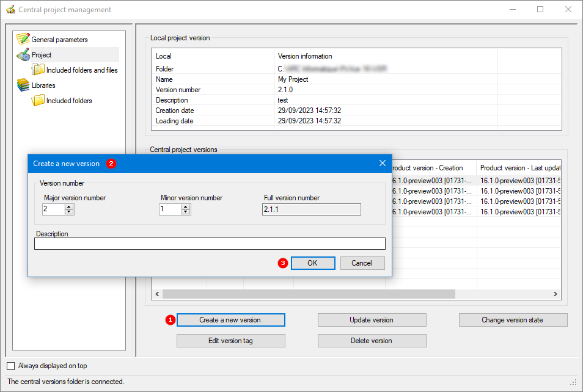Click folder icon beside Included folders and files
The image size is (583, 392).
pyautogui.click(x=38, y=70)
